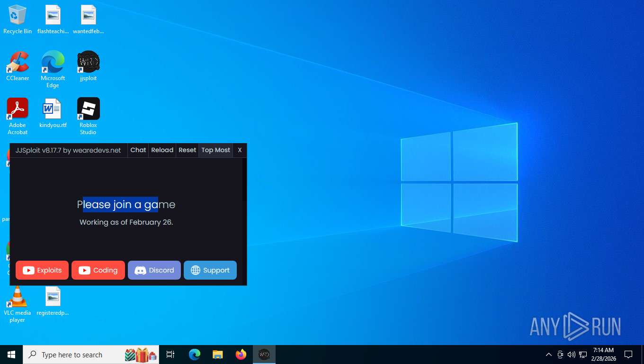Focus the taskbar search box
The image size is (644, 364).
(x=91, y=355)
